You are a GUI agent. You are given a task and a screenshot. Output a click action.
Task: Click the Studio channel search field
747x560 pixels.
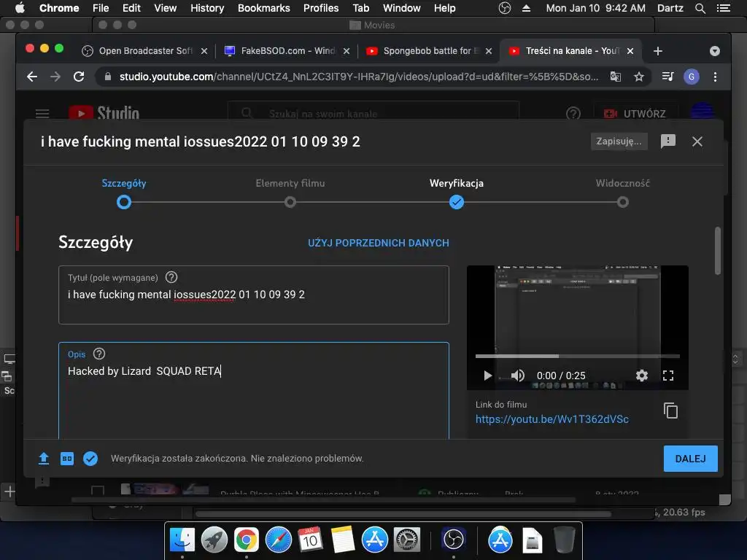point(373,114)
